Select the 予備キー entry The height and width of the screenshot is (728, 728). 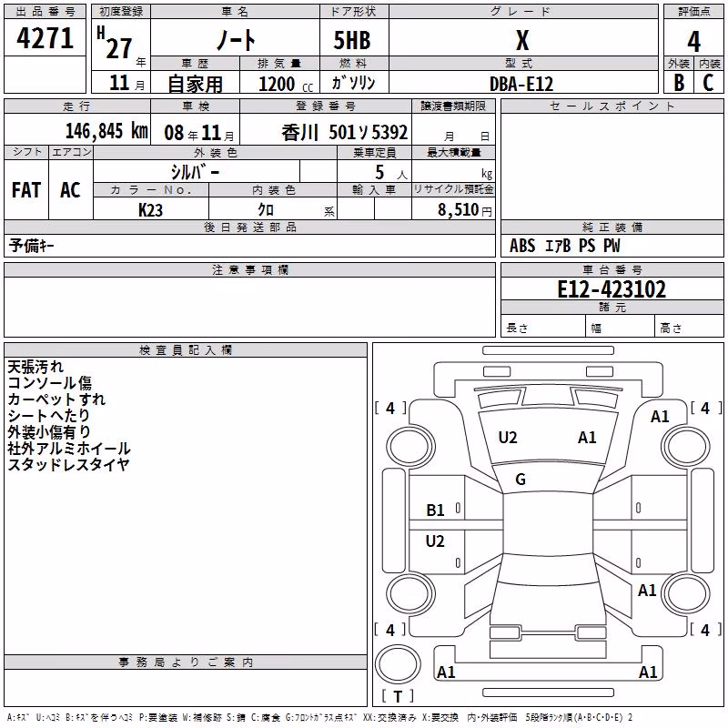coord(32,246)
